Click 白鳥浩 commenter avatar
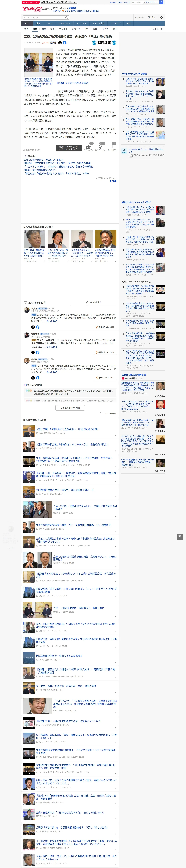Viewport: 186px width, 868px height. click(x=26, y=310)
